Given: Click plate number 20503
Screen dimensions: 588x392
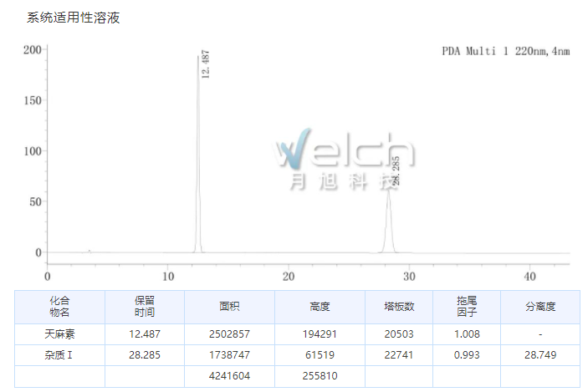Looking at the screenshot, I should 399,334.
